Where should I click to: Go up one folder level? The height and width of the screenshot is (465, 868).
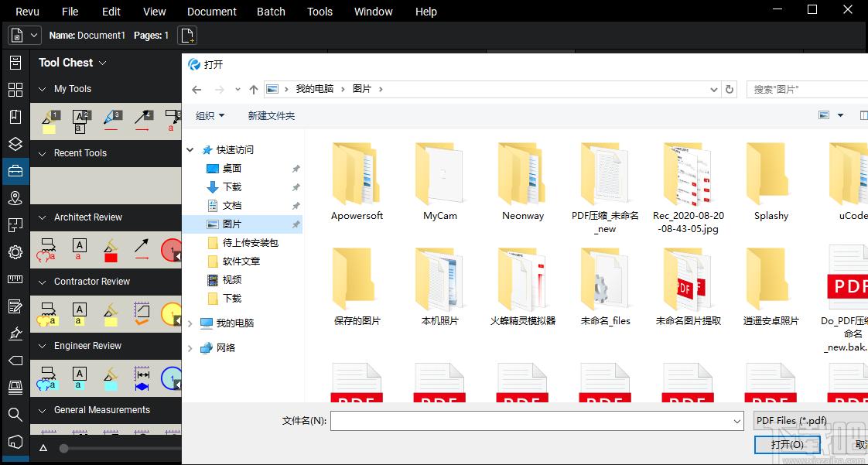254,90
